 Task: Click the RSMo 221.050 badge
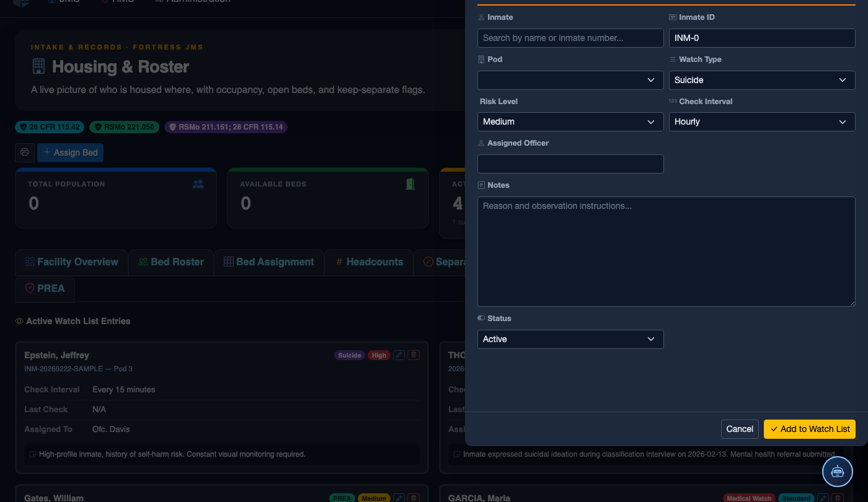[124, 127]
